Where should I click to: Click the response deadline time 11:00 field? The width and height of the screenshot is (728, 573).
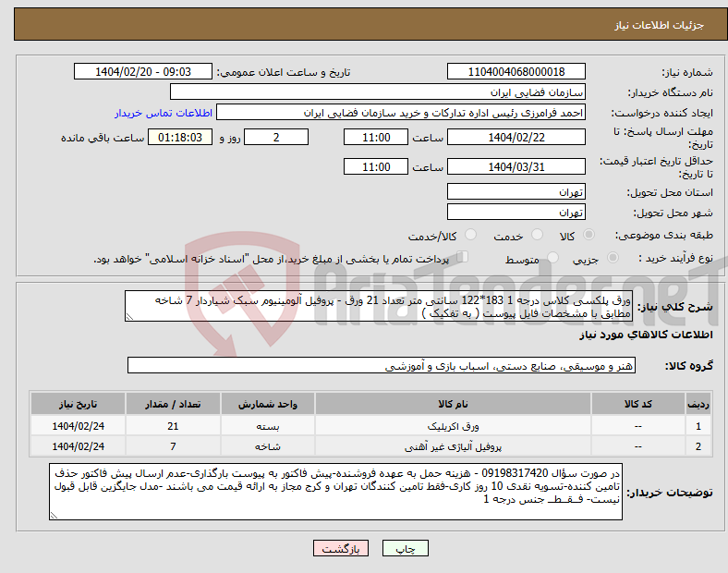point(376,138)
